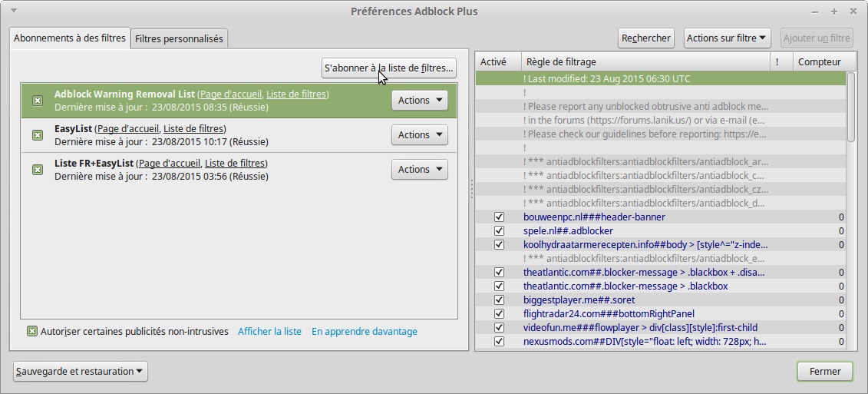Select the in the forums lanik.us comment row
Viewport: 868px width, 394px height.
661,121
